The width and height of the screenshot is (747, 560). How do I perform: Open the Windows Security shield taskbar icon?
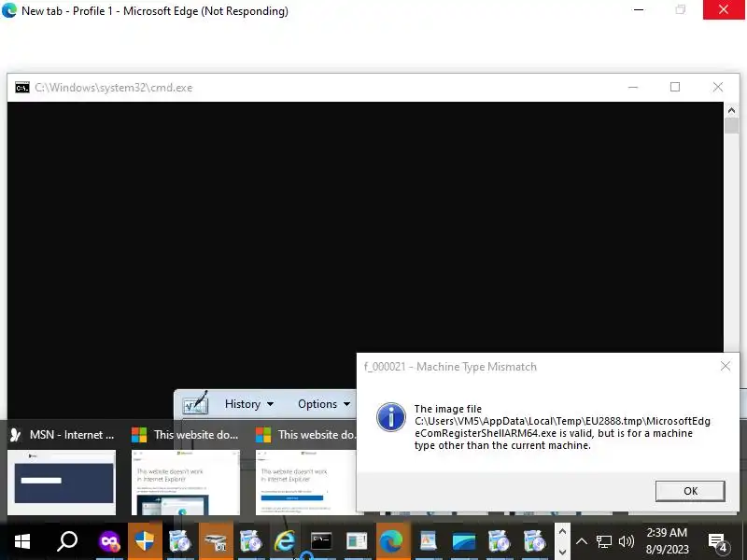pyautogui.click(x=145, y=541)
